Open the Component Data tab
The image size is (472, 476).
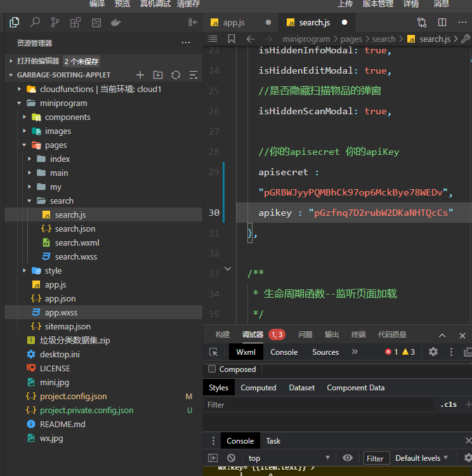click(x=355, y=388)
